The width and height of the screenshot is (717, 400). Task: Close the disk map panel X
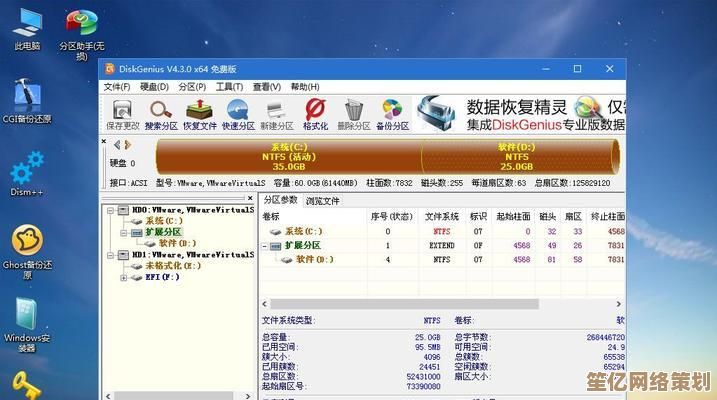[104, 141]
